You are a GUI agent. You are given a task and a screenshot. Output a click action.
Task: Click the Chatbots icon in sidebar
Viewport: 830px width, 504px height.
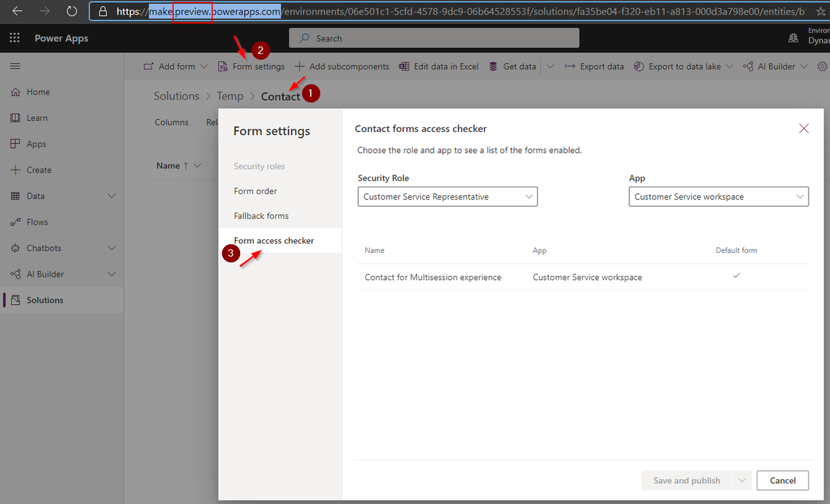pyautogui.click(x=15, y=248)
